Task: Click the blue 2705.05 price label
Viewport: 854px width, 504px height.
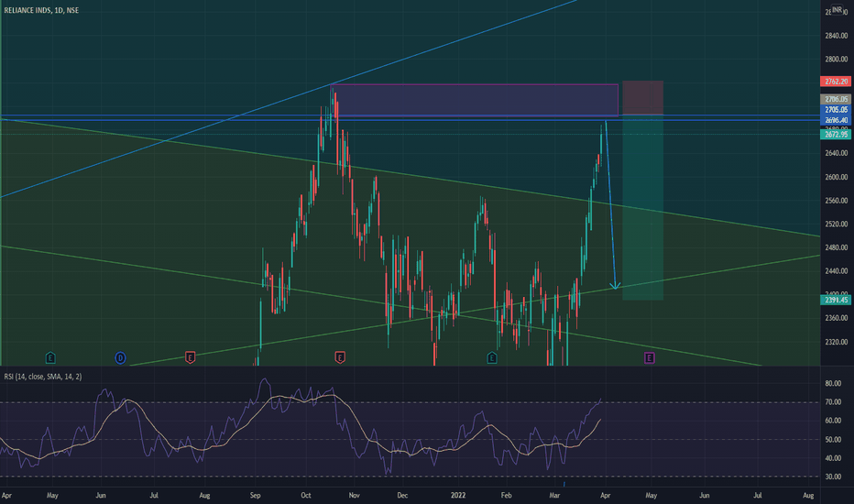Action: click(836, 110)
